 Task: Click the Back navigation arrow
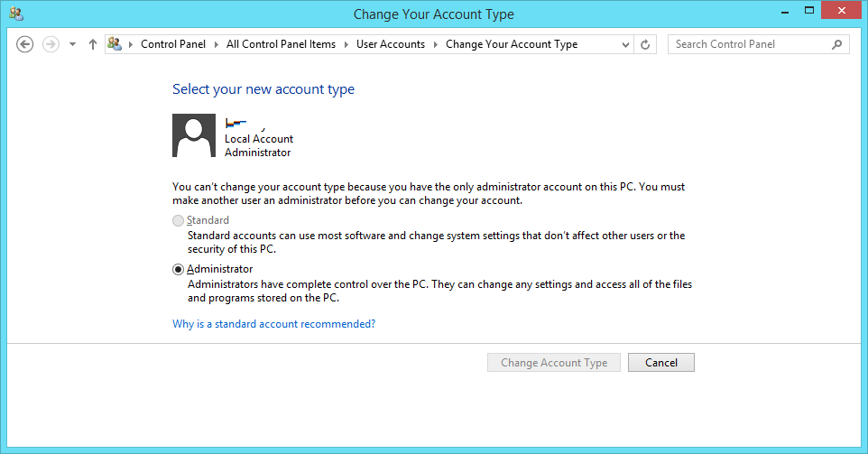click(x=25, y=44)
